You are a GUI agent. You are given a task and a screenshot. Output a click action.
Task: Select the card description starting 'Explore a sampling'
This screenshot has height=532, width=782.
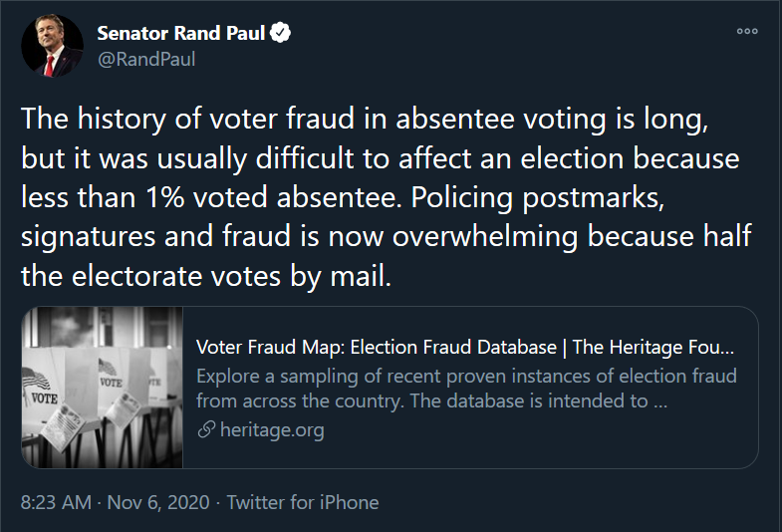[466, 389]
